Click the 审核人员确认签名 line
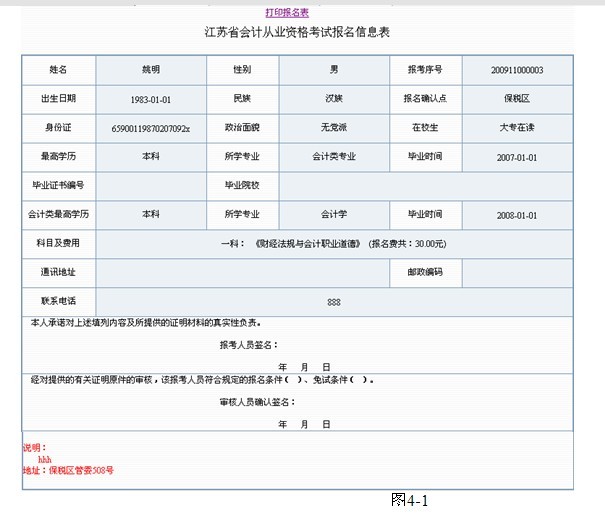The image size is (605, 514). [258, 402]
